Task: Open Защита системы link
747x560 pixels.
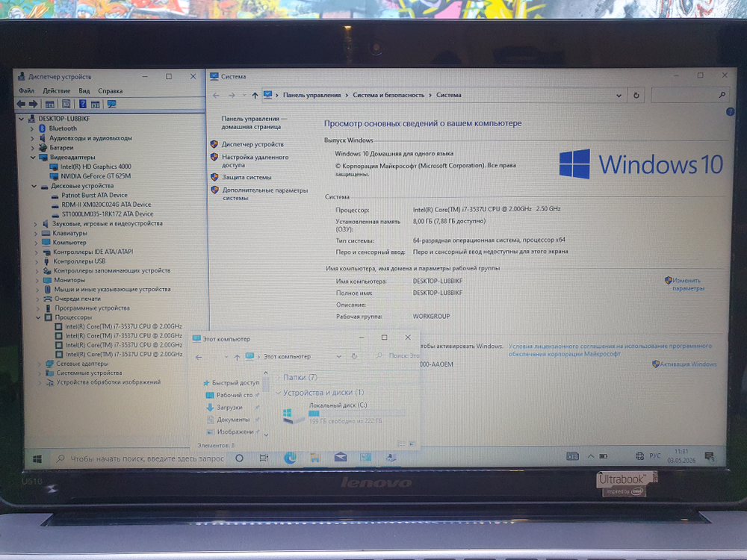Action: (247, 177)
